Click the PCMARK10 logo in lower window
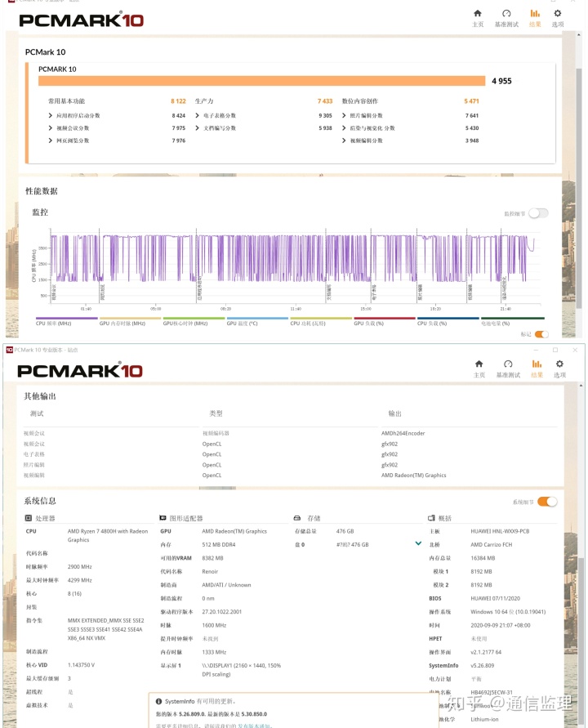The height and width of the screenshot is (728, 588). [x=80, y=370]
